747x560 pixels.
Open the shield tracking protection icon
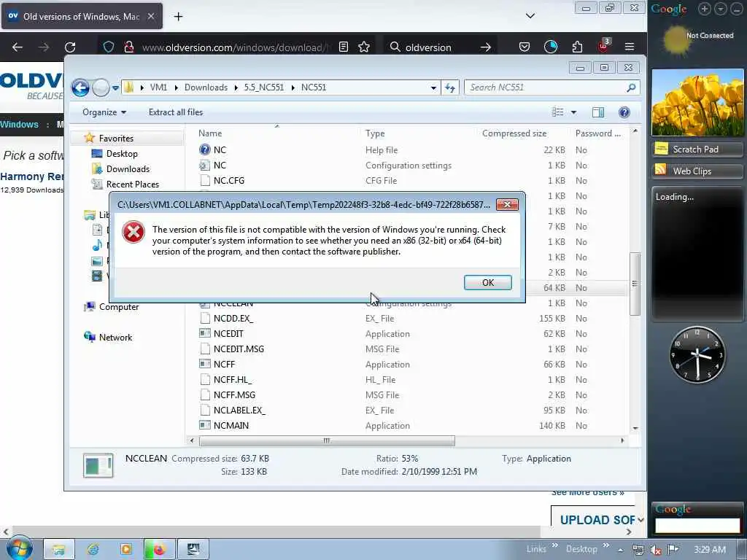[109, 47]
